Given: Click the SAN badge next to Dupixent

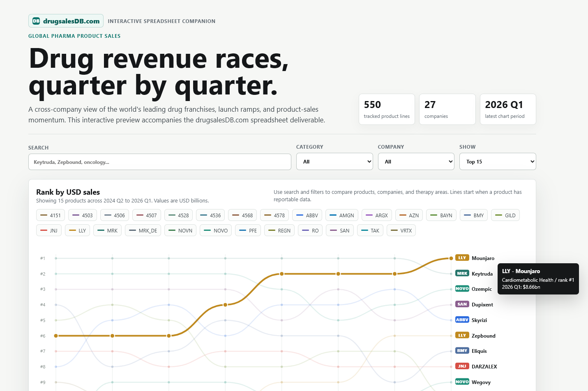Looking at the screenshot, I should (x=462, y=304).
